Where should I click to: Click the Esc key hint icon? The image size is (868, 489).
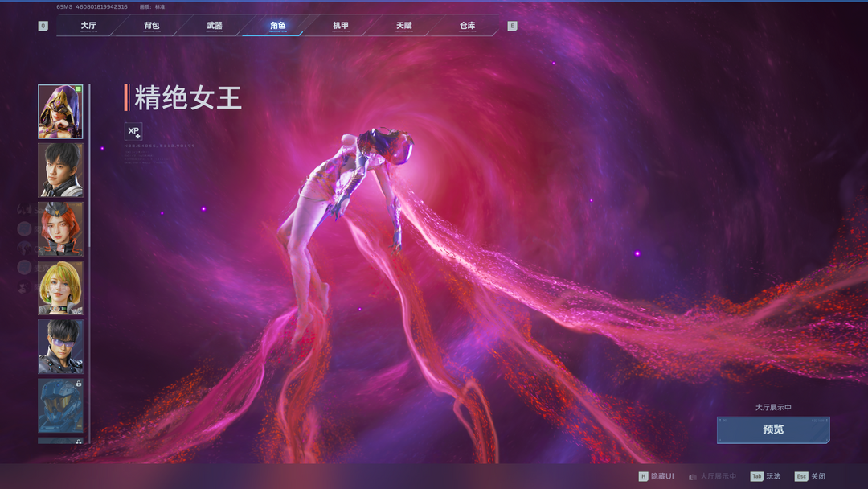pyautogui.click(x=800, y=476)
